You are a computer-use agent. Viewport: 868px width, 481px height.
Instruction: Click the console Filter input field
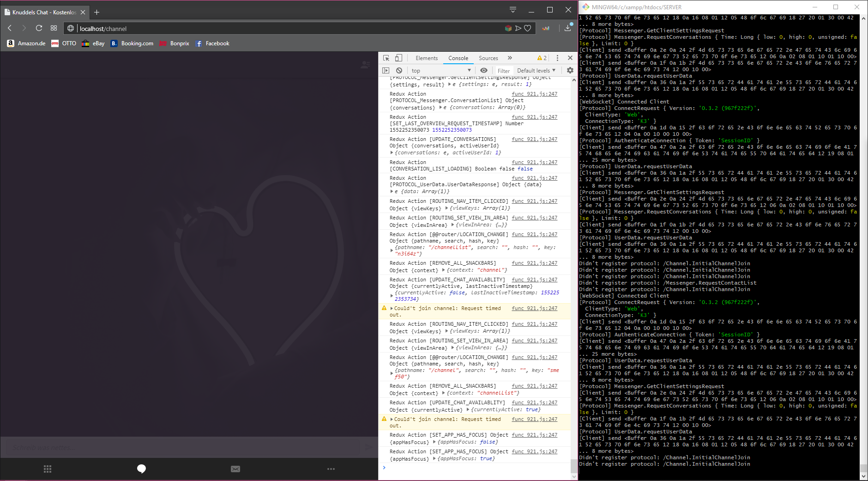click(x=504, y=71)
